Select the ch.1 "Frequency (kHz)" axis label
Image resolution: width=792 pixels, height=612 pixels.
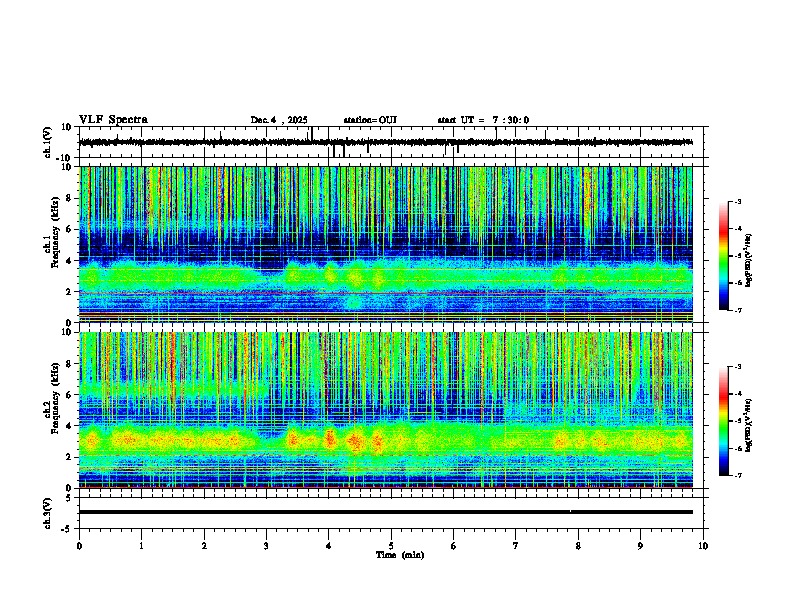click(x=55, y=232)
